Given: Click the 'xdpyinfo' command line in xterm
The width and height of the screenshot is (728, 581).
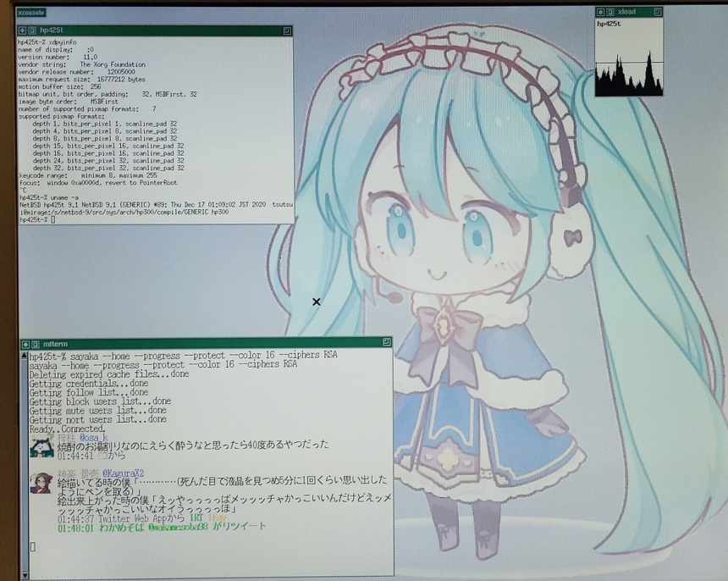Looking at the screenshot, I should point(47,42).
